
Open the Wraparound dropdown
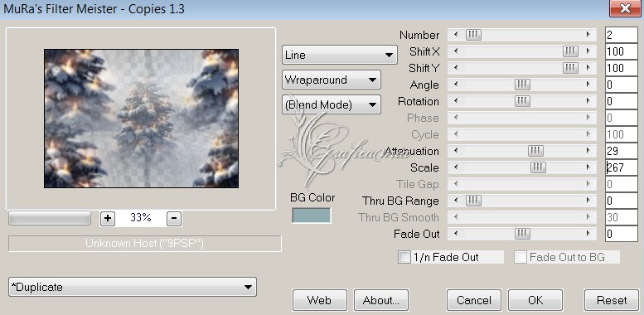pyautogui.click(x=331, y=80)
